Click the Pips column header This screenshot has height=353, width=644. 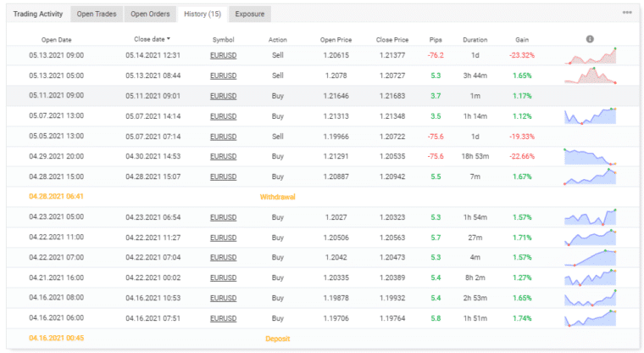click(x=436, y=40)
